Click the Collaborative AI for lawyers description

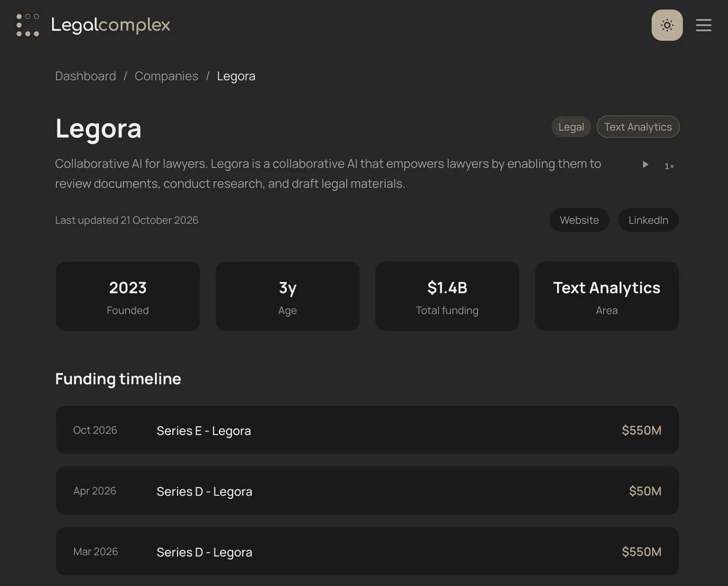click(328, 173)
